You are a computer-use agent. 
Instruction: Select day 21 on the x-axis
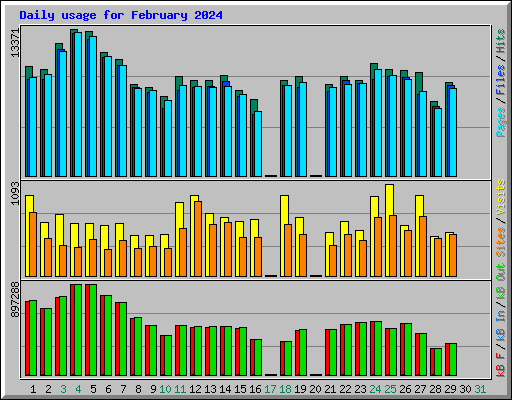coord(330,389)
